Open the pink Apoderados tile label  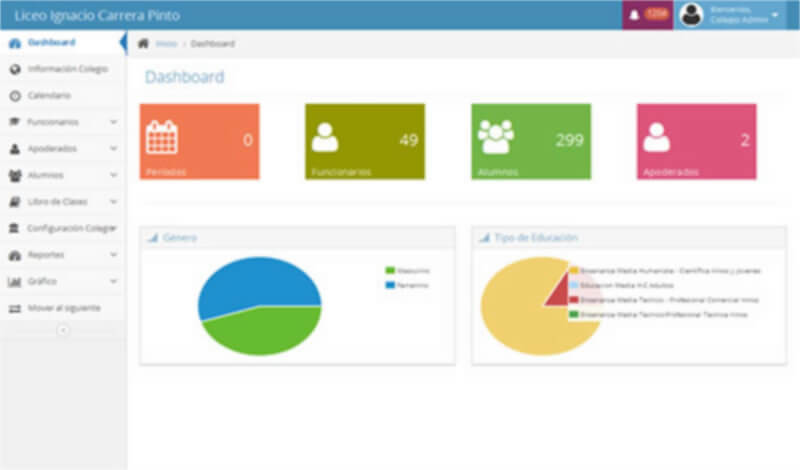(670, 172)
